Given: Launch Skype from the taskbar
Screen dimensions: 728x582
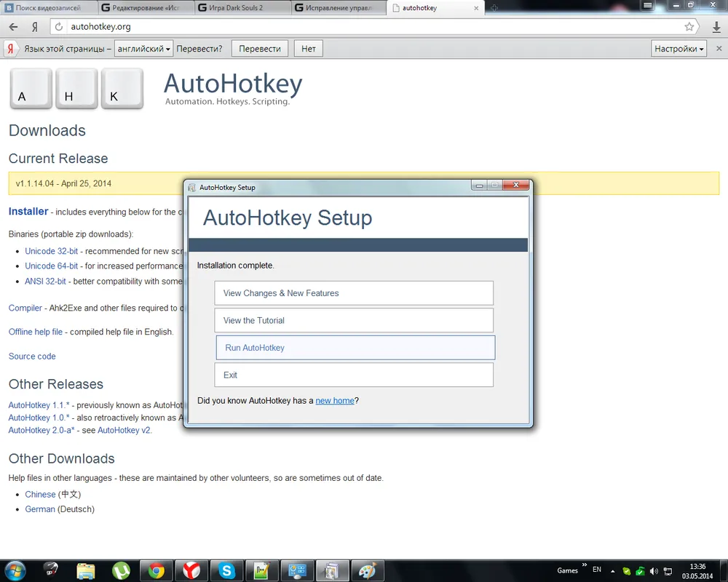Looking at the screenshot, I should coord(228,570).
